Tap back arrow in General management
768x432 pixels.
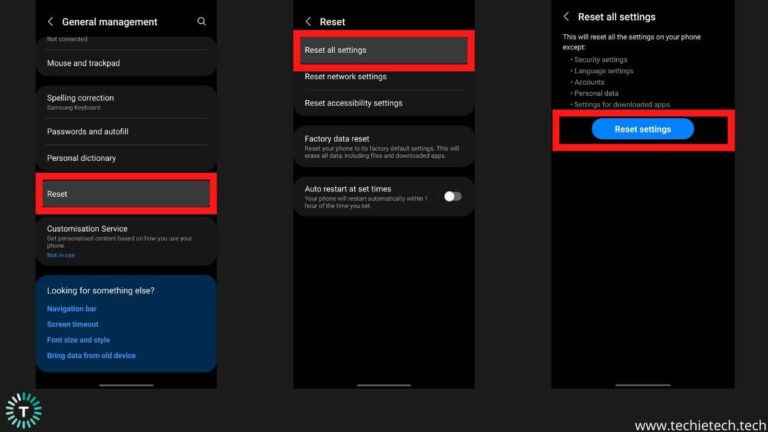point(51,21)
